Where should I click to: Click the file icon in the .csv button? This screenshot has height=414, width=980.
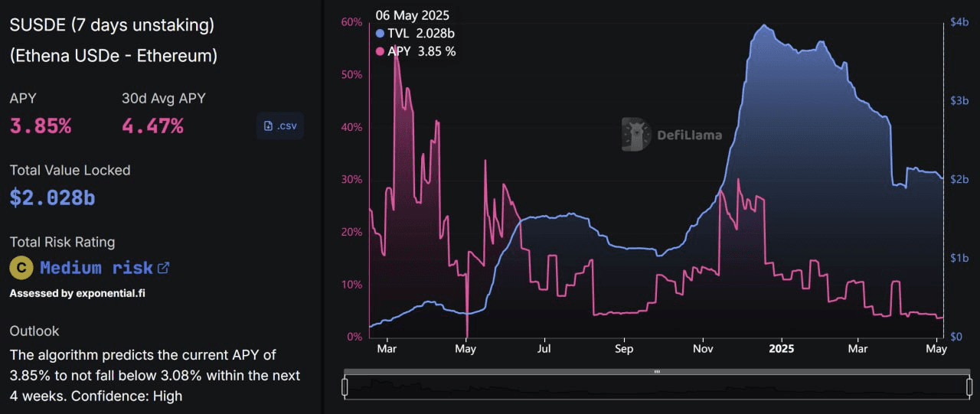click(x=268, y=126)
